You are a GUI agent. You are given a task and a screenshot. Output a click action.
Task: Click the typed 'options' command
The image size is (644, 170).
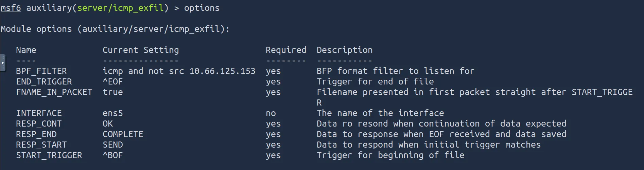click(202, 8)
